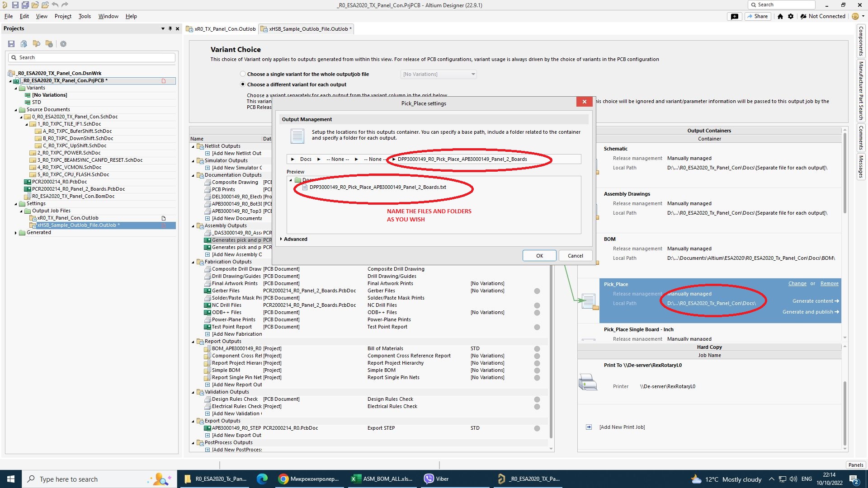Open the [No Variations] variant dropdown

439,74
